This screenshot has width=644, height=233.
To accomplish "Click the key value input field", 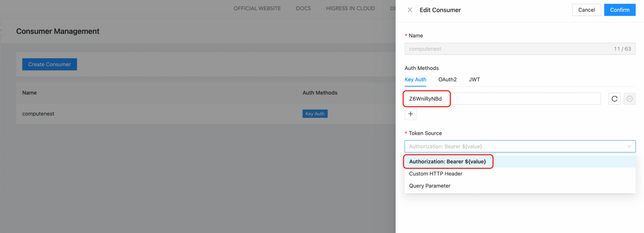I will (502, 99).
